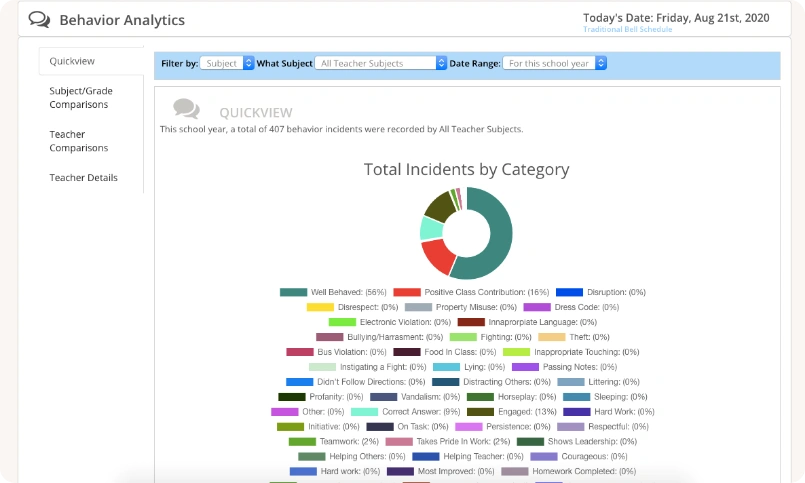Viewport: 805px width, 483px height.
Task: Go to Teacher Comparisons section
Action: click(79, 141)
